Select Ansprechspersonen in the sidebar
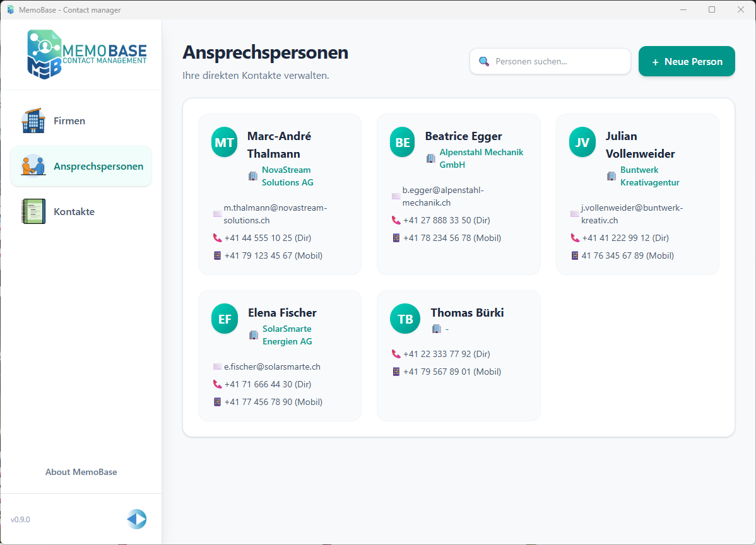The height and width of the screenshot is (545, 756). (x=81, y=167)
